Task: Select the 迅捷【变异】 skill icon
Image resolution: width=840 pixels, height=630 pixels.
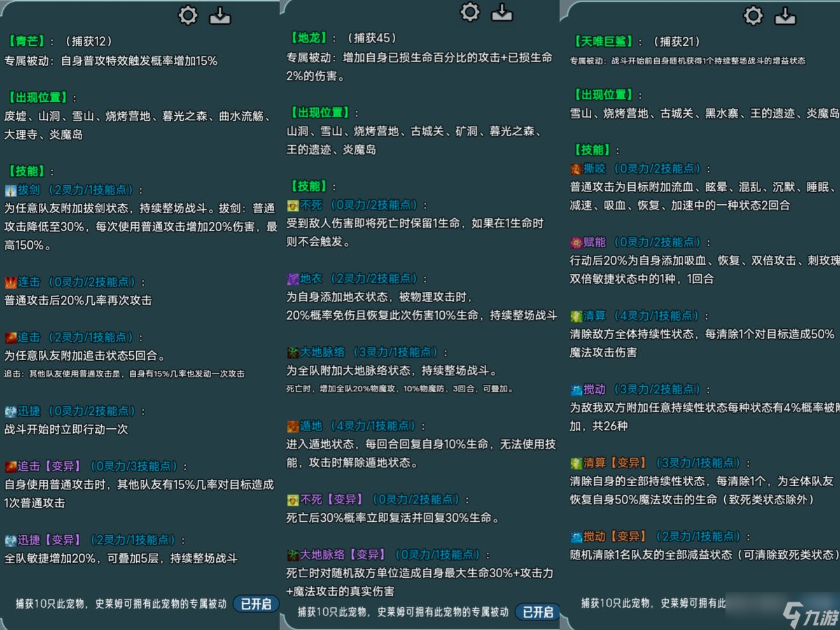Action: [x=10, y=540]
